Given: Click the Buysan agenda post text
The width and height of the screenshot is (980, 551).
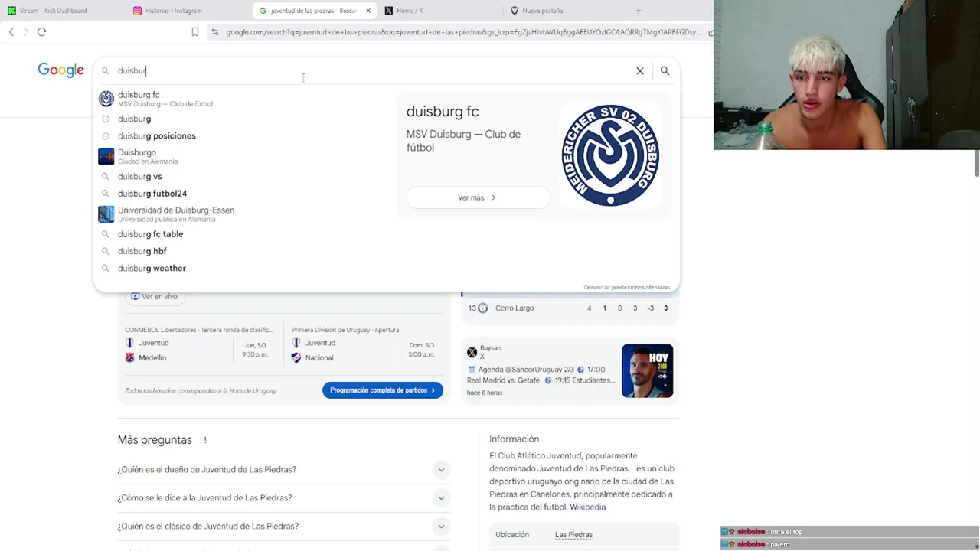Looking at the screenshot, I should (x=541, y=375).
